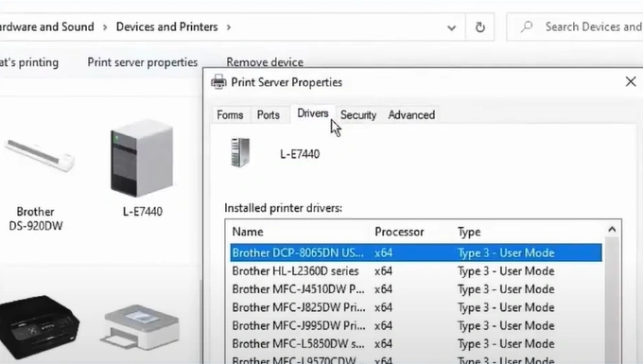
Task: Switch to the Ports tab
Action: click(x=269, y=114)
